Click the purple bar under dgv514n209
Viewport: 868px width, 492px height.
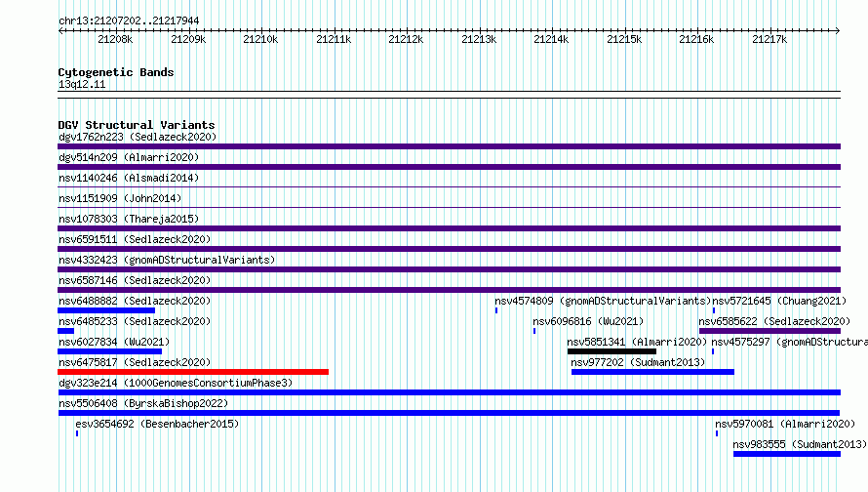pyautogui.click(x=449, y=167)
